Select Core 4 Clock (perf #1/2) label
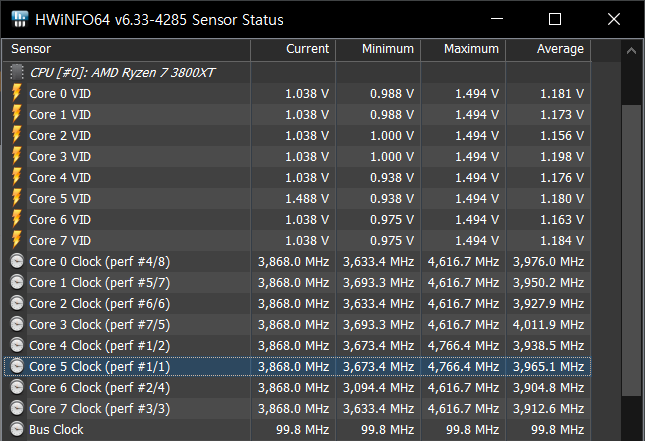Screen dimensions: 645x441 click(x=100, y=346)
